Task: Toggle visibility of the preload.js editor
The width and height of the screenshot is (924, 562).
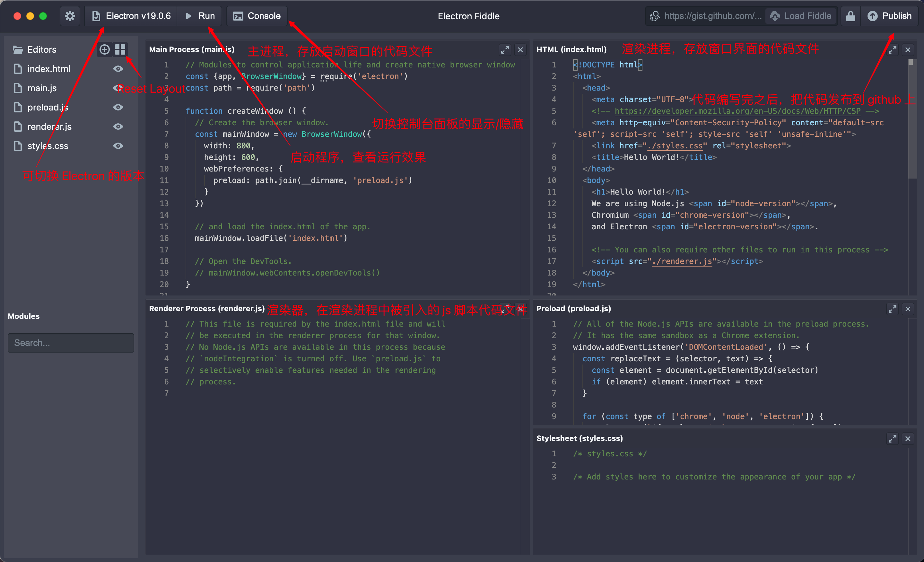Action: pos(118,107)
